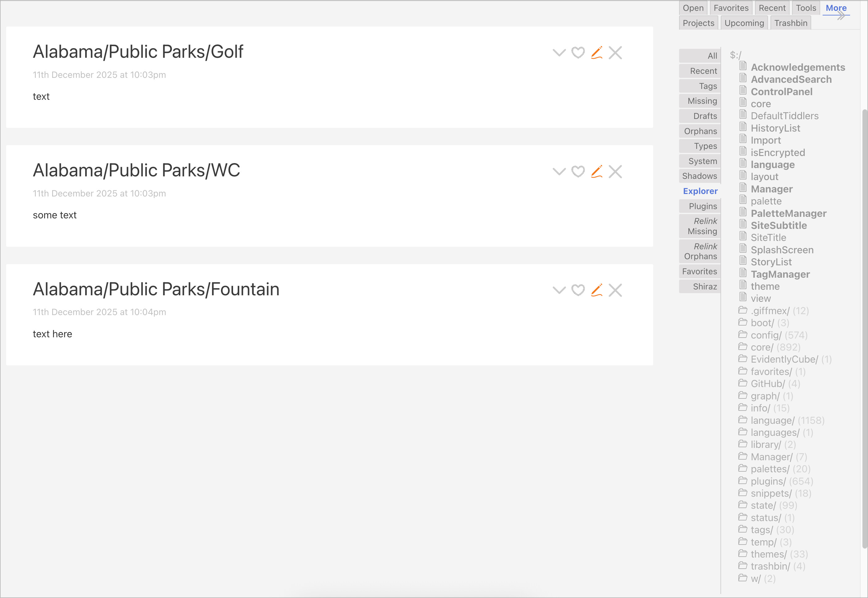The width and height of the screenshot is (868, 598).
Task: Expand the themes/ folder tree item
Action: 768,554
